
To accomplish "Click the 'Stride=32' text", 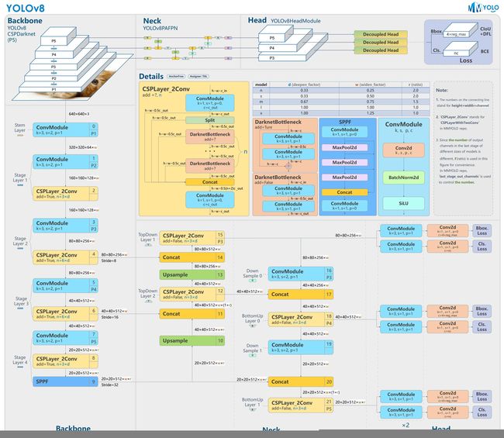I will tap(110, 385).
